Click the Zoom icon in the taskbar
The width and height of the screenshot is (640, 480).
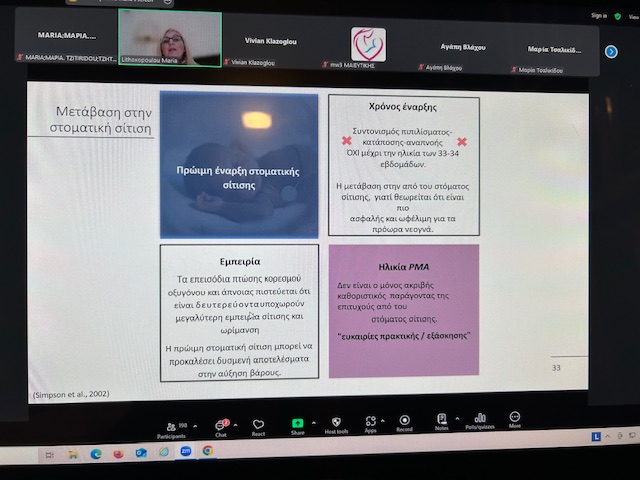click(x=185, y=452)
